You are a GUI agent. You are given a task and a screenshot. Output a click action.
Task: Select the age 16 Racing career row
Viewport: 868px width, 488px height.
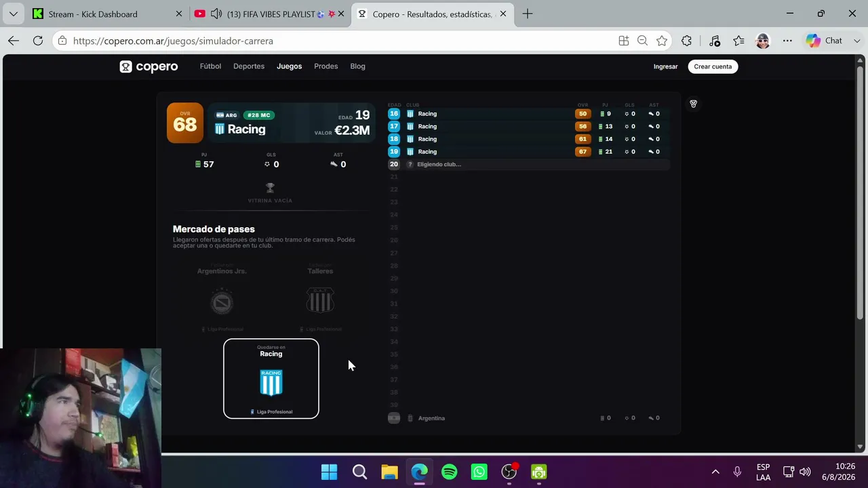529,114
